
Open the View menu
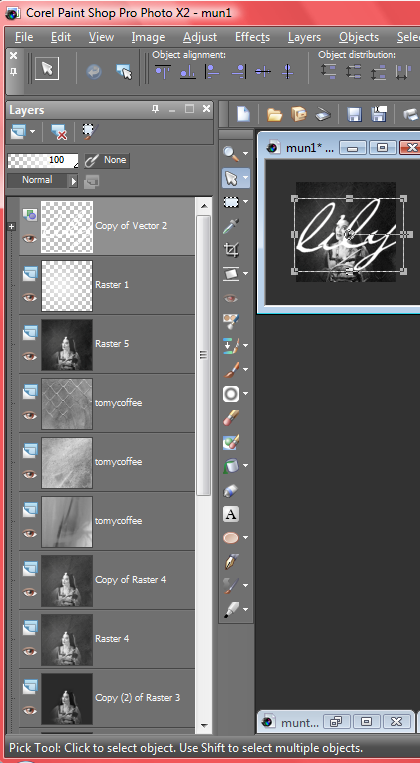[101, 37]
